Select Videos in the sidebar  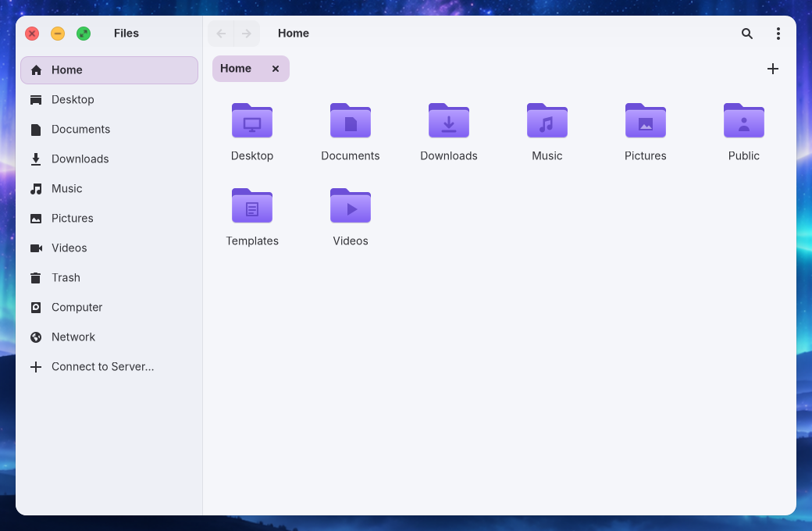(x=109, y=248)
